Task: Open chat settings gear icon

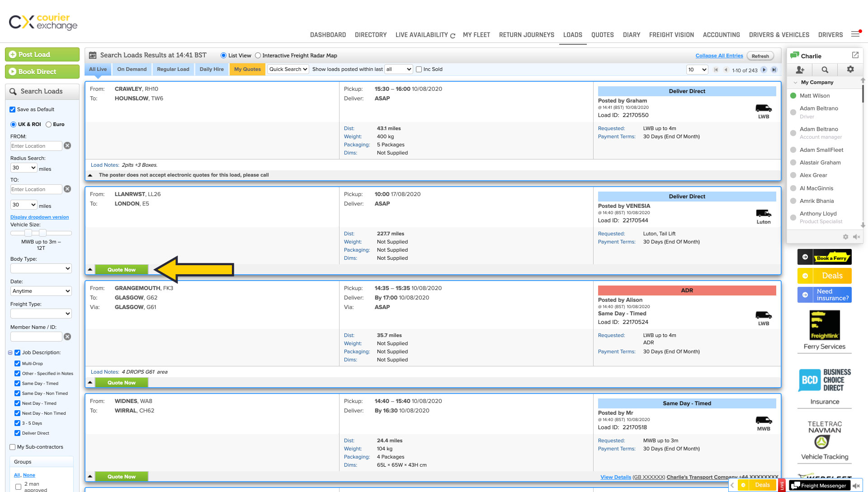Action: point(850,69)
